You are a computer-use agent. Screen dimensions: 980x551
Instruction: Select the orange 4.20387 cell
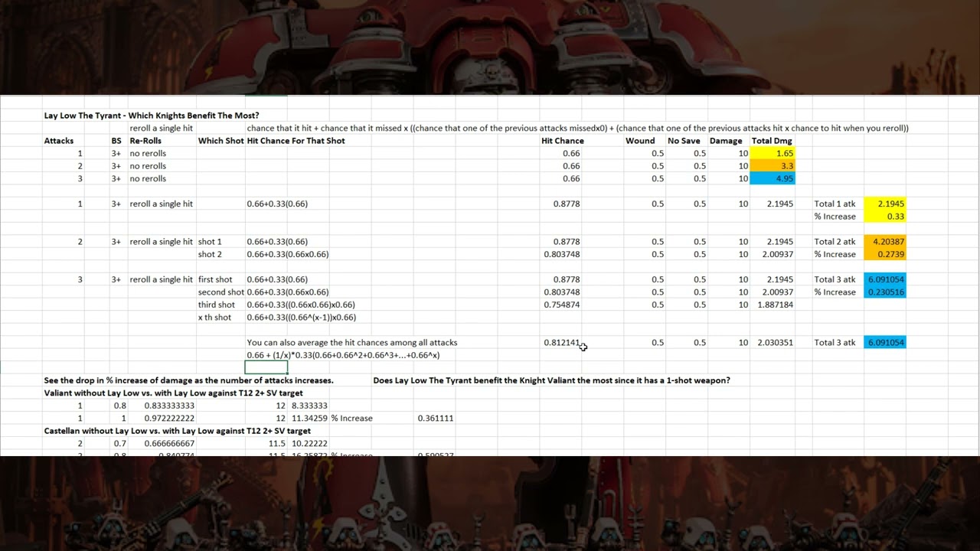click(885, 242)
